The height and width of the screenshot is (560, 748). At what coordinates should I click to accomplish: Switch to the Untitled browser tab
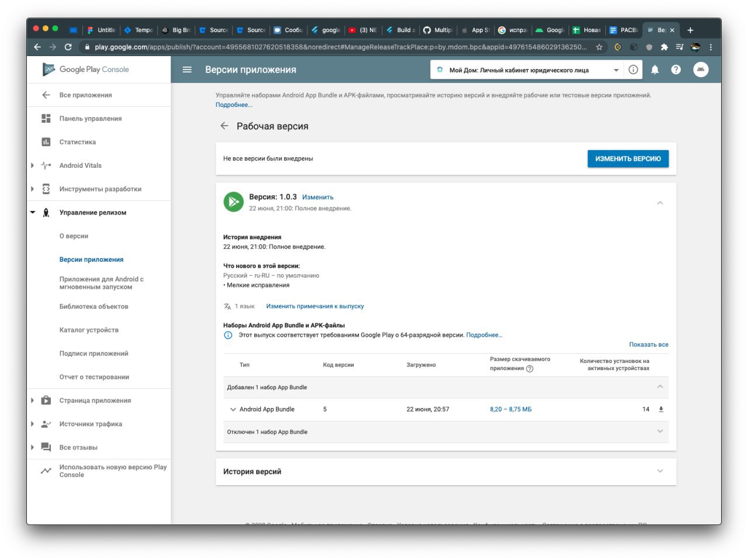101,30
